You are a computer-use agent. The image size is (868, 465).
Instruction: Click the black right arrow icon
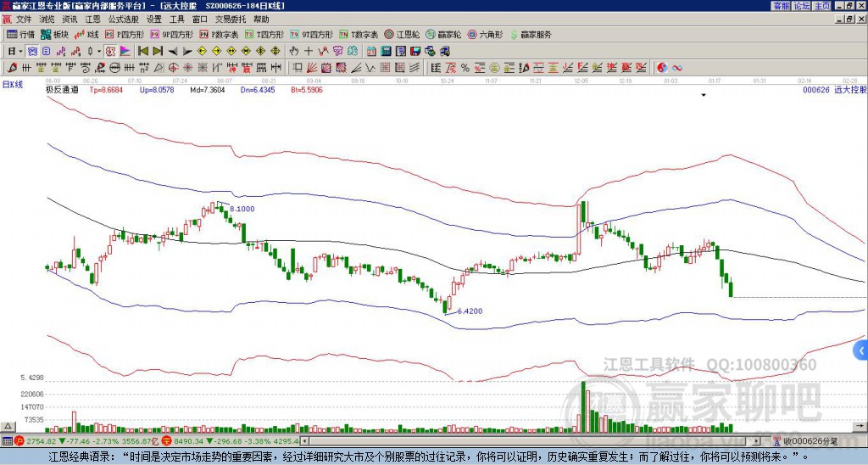point(187,52)
